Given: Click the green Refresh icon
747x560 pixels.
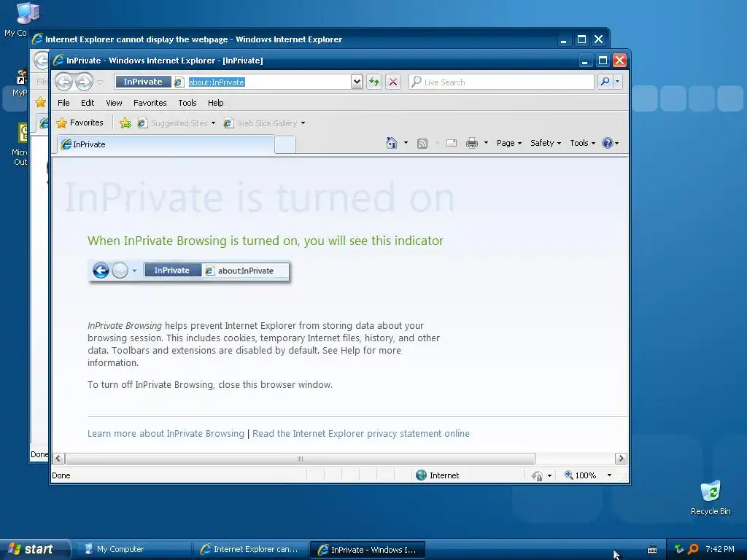Looking at the screenshot, I should pos(374,82).
